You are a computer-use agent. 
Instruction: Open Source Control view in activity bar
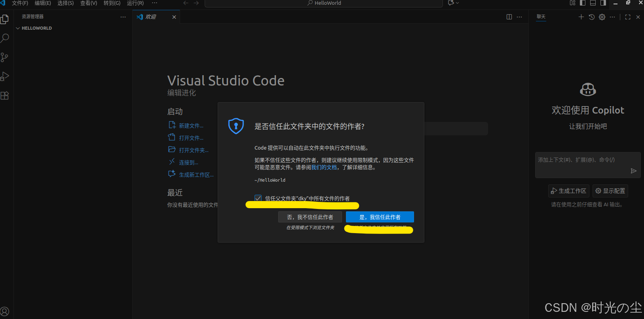[5, 57]
